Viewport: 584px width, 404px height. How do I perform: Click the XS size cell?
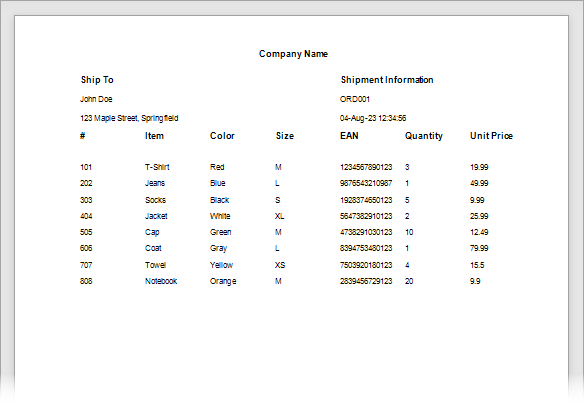pos(280,265)
